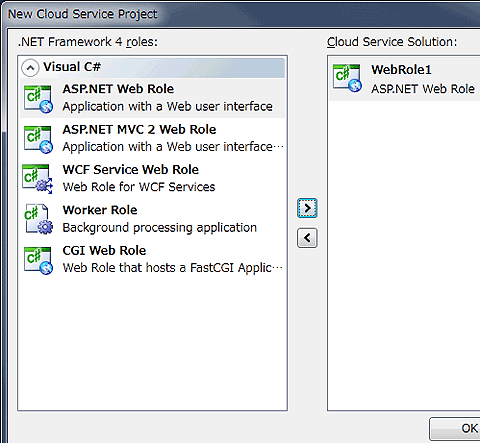Confirm the dialog with OK
Screen dimensions: 480x443
coord(455,429)
